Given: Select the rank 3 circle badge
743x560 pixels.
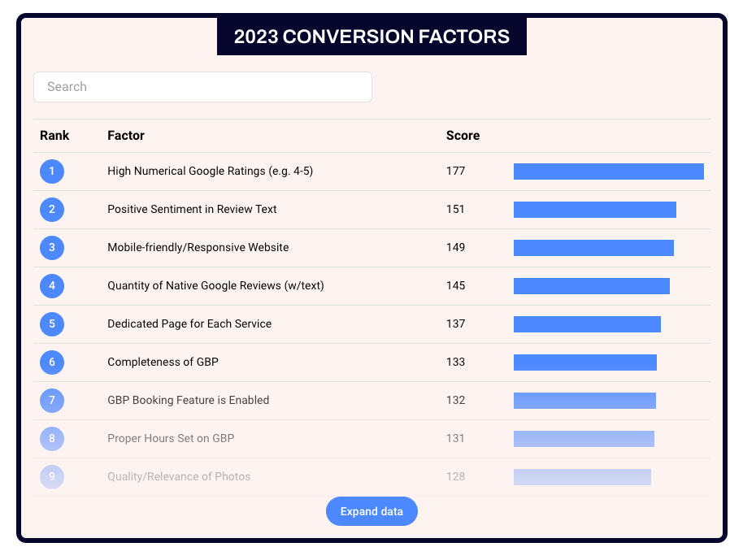Looking at the screenshot, I should (52, 248).
